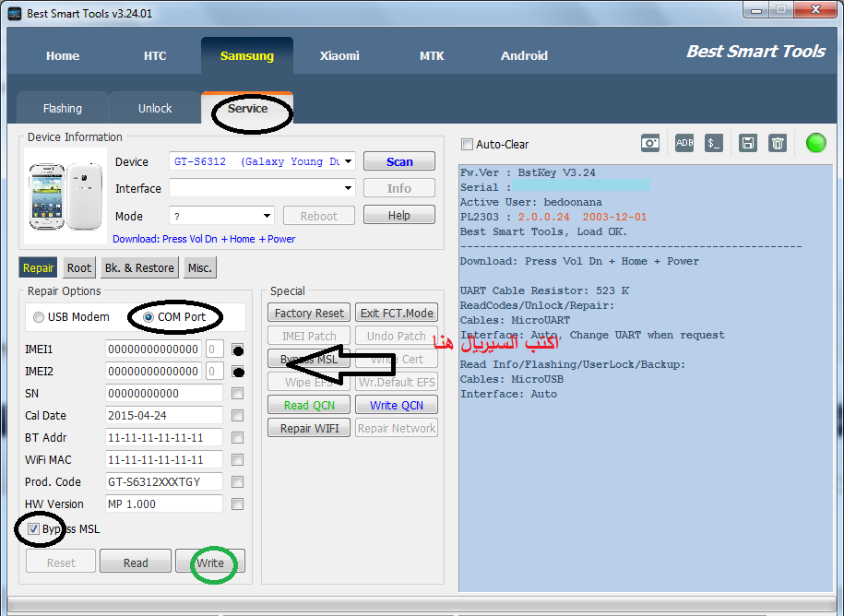
Task: Click the Prod. Code input field
Action: (164, 481)
